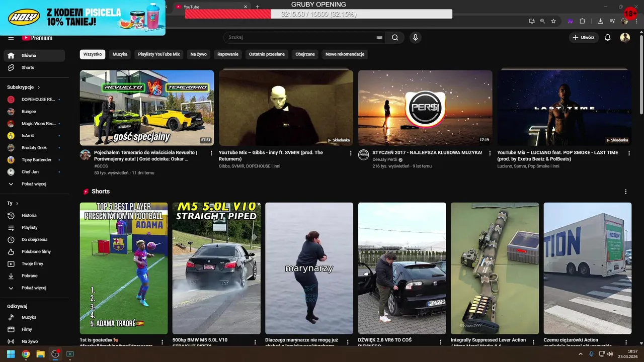The image size is (644, 362).
Task: Start voice search with microphone icon
Action: [415, 37]
